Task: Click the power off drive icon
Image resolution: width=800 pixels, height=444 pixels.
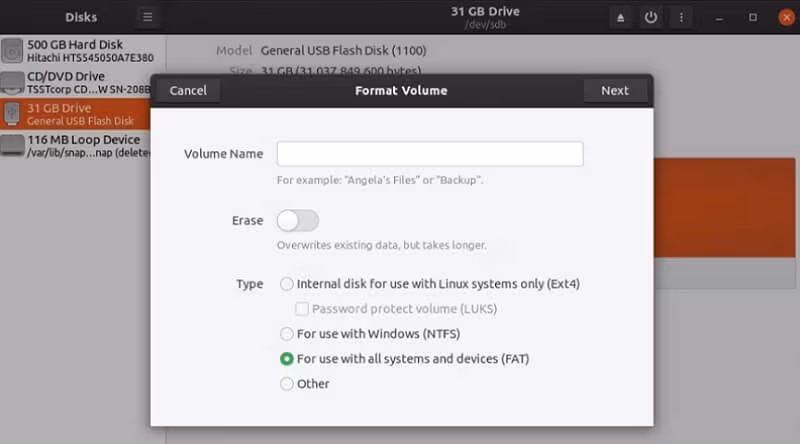Action: [652, 17]
